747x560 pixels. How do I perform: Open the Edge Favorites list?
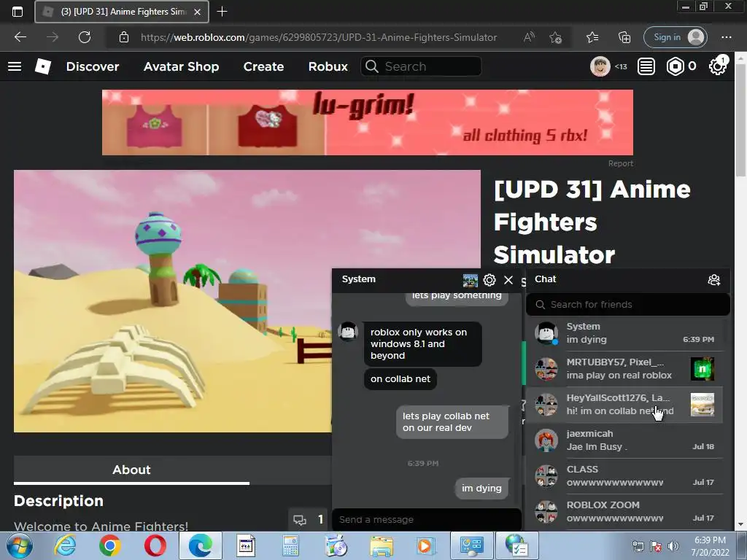tap(592, 37)
